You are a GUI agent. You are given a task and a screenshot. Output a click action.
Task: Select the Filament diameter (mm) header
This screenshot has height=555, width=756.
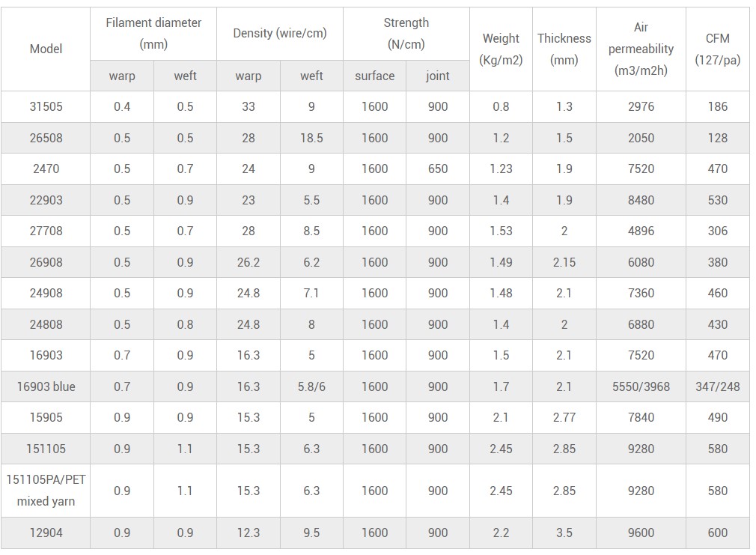pyautogui.click(x=153, y=34)
